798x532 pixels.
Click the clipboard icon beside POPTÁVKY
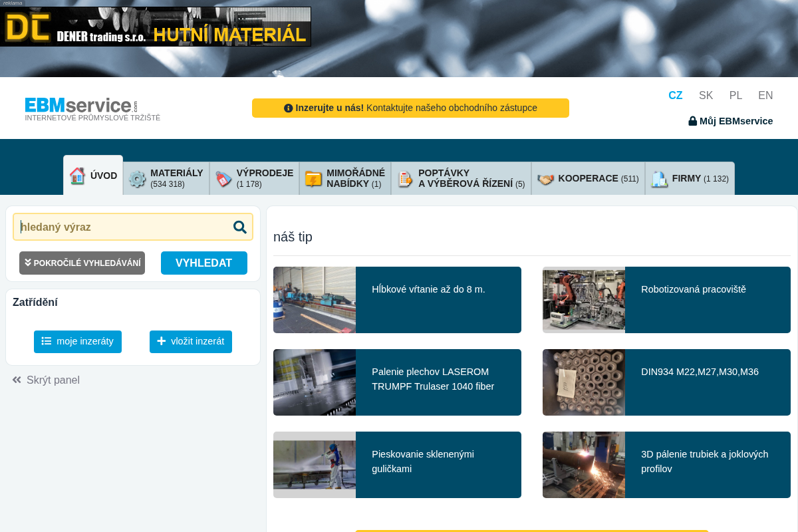(405, 179)
